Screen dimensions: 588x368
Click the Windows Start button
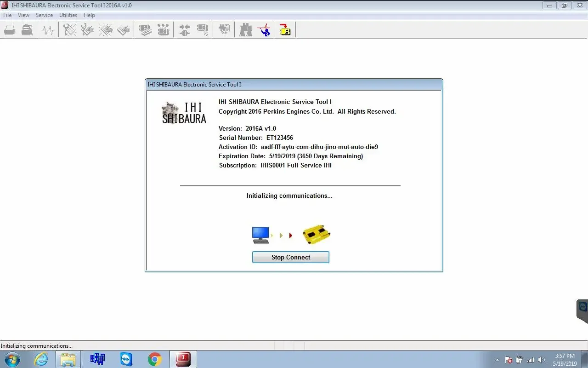click(11, 359)
